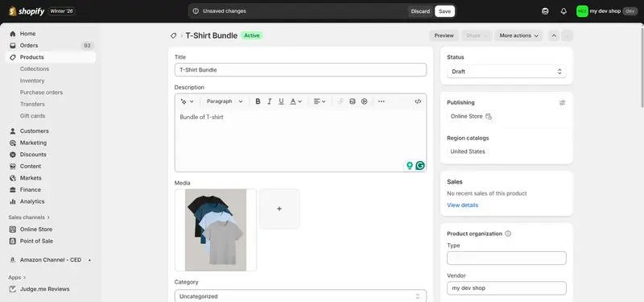Open Transfers under Products
This screenshot has height=302, width=644.
coord(32,105)
